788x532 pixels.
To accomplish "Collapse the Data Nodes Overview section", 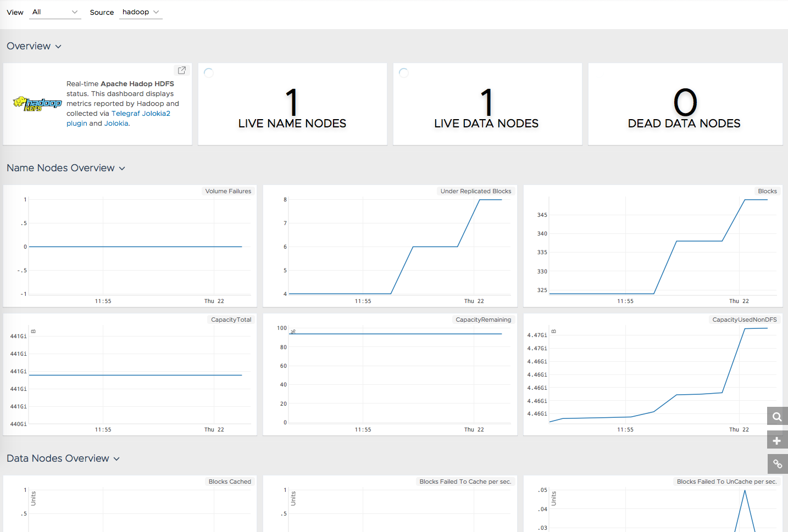I will (x=116, y=459).
